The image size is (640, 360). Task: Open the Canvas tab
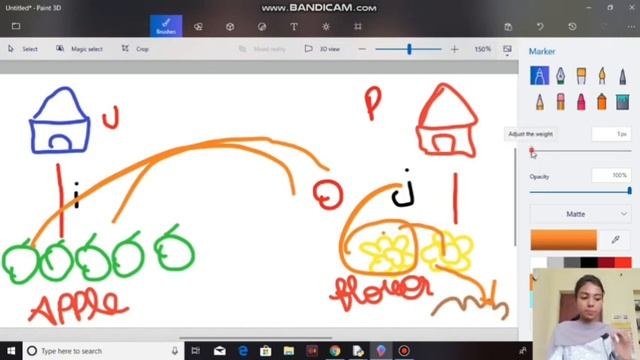tap(358, 27)
